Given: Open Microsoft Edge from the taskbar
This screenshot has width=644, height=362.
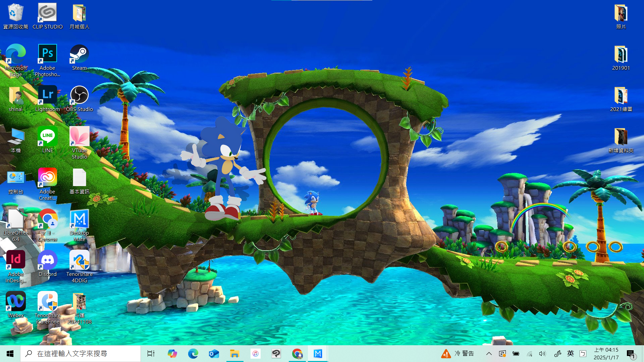Looking at the screenshot, I should (x=193, y=354).
